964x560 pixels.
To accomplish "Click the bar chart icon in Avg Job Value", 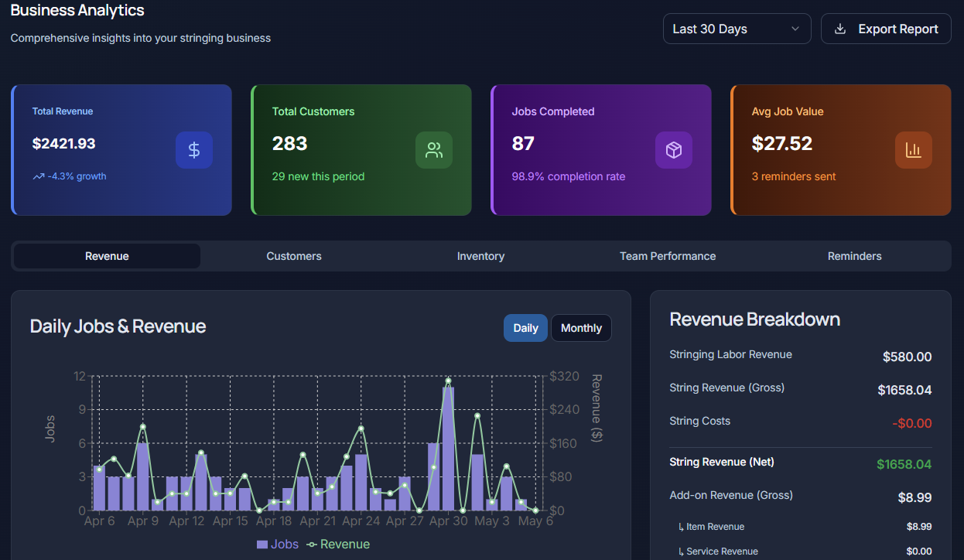I will coord(914,150).
